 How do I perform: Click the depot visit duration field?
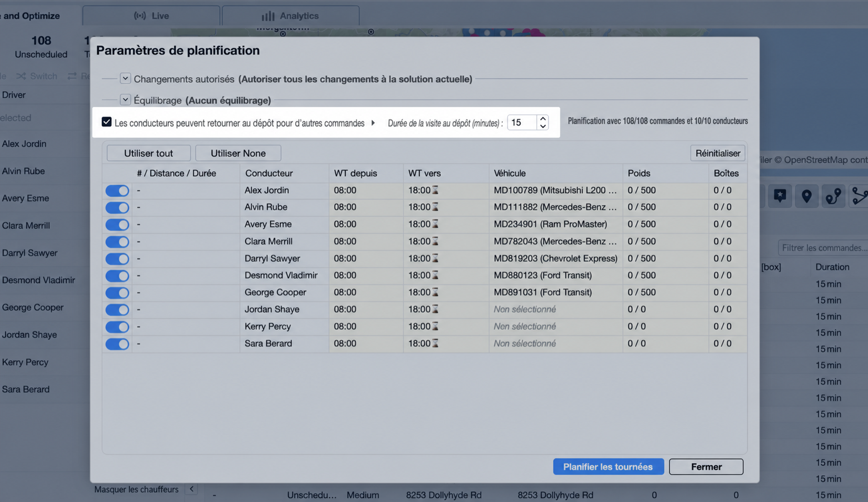(522, 122)
